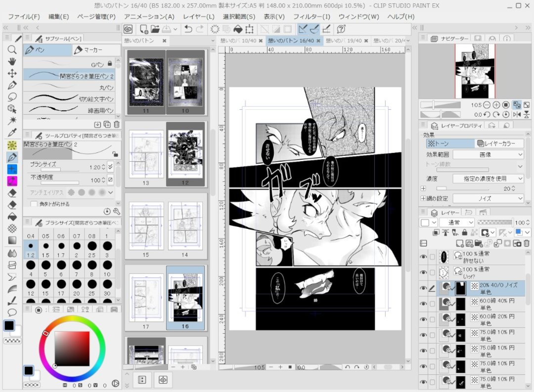This screenshot has width=534, height=392.
Task: Click zoom in plus in Navigator
Action: [496, 105]
